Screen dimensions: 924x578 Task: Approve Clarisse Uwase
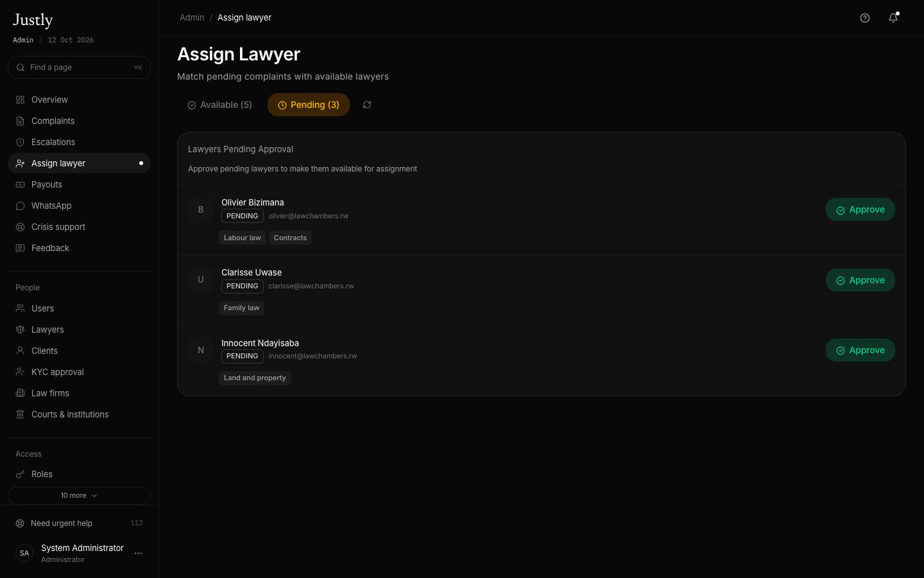tap(860, 280)
